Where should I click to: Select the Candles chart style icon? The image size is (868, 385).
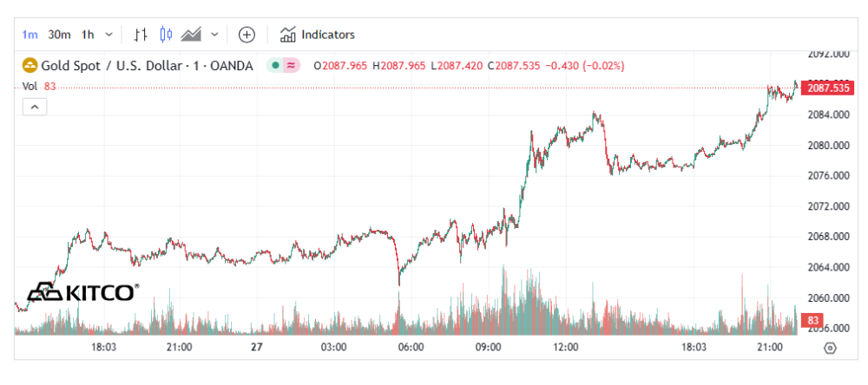(x=166, y=35)
